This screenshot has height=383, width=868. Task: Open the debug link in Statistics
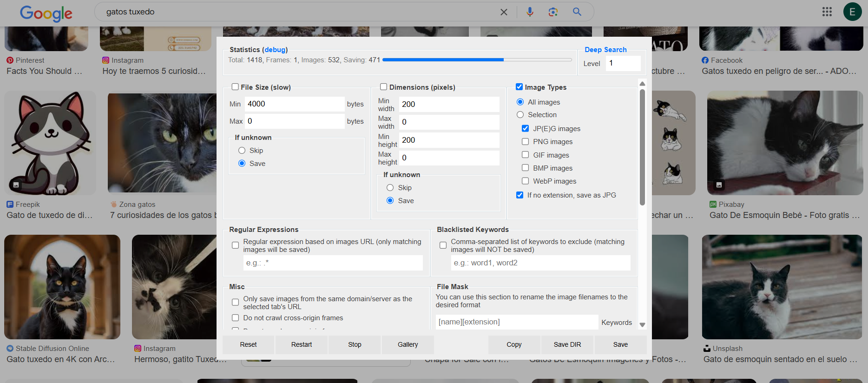(275, 50)
